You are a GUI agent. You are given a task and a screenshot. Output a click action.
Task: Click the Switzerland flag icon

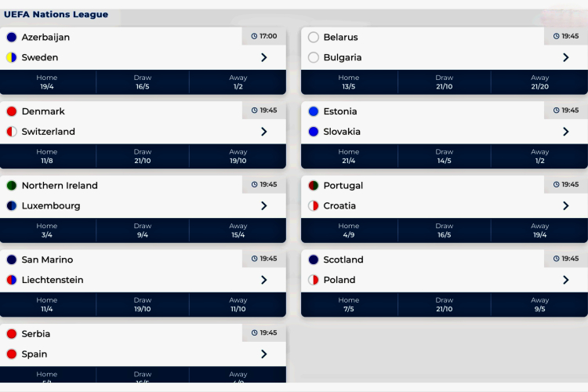12,132
